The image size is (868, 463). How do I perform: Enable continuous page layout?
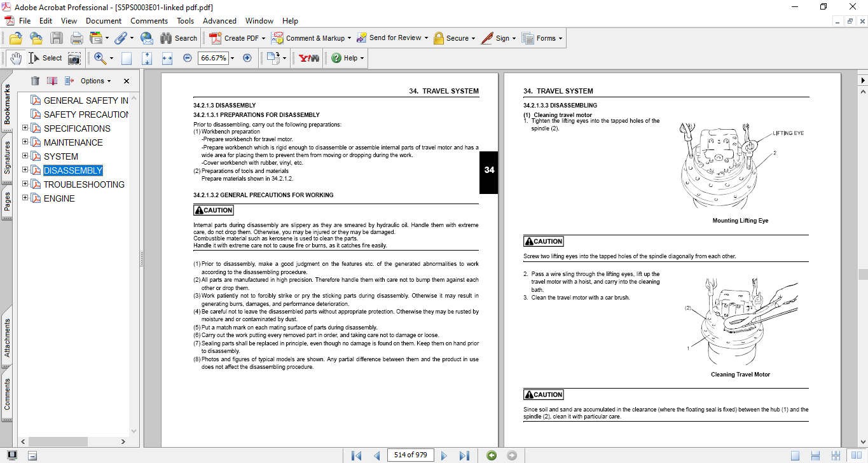tap(815, 455)
